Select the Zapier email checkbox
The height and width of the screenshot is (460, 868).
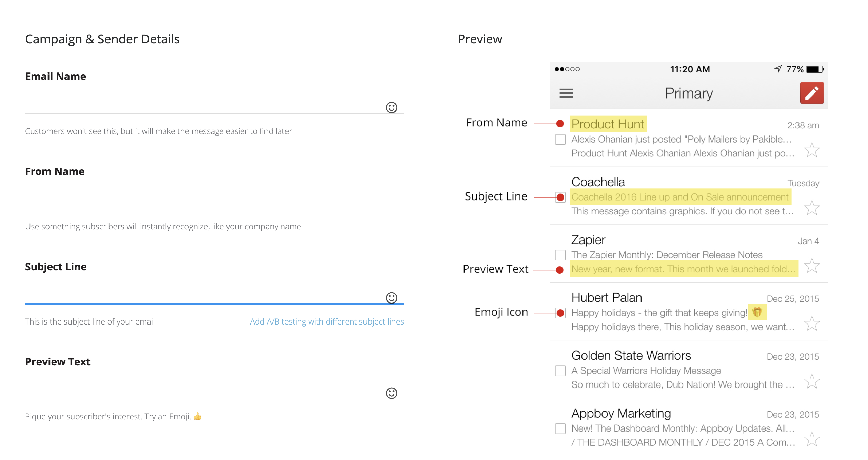click(560, 255)
